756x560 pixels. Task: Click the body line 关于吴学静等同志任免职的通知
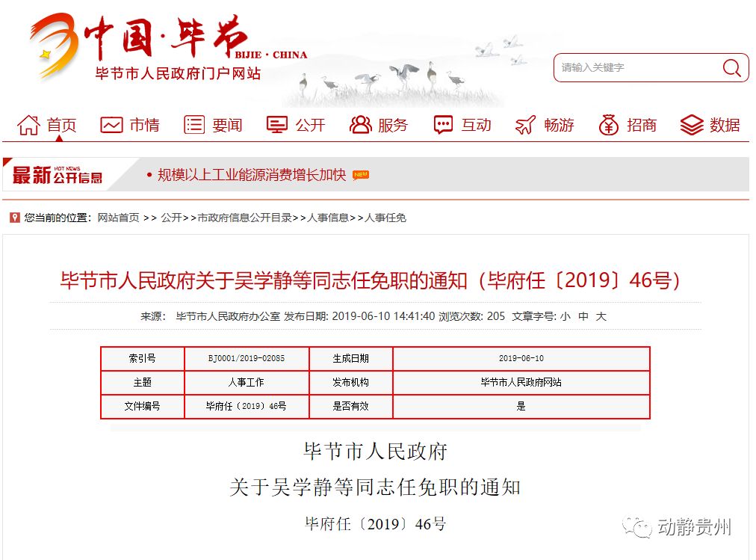point(375,487)
